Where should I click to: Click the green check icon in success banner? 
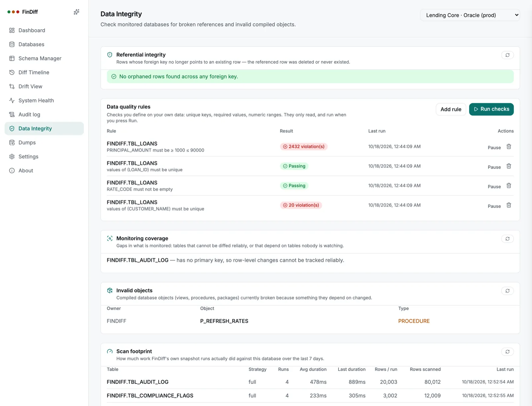coord(114,76)
